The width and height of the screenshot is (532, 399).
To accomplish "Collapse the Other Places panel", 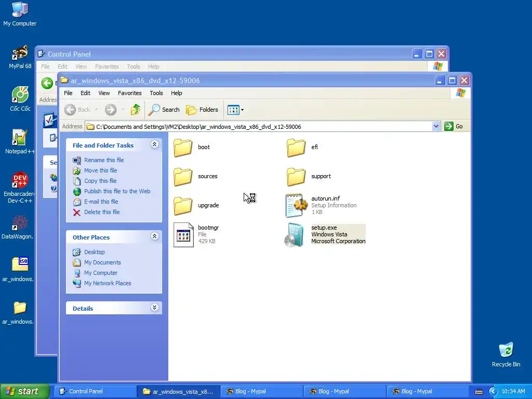I will 154,236.
